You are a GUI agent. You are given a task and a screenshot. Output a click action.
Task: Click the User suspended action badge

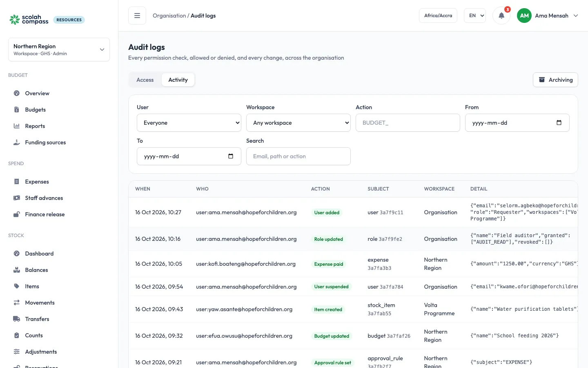click(x=332, y=287)
